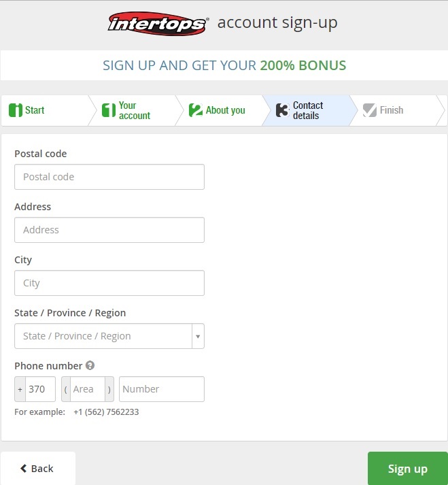
Task: Click the Finish checkmark icon
Action: click(x=370, y=110)
